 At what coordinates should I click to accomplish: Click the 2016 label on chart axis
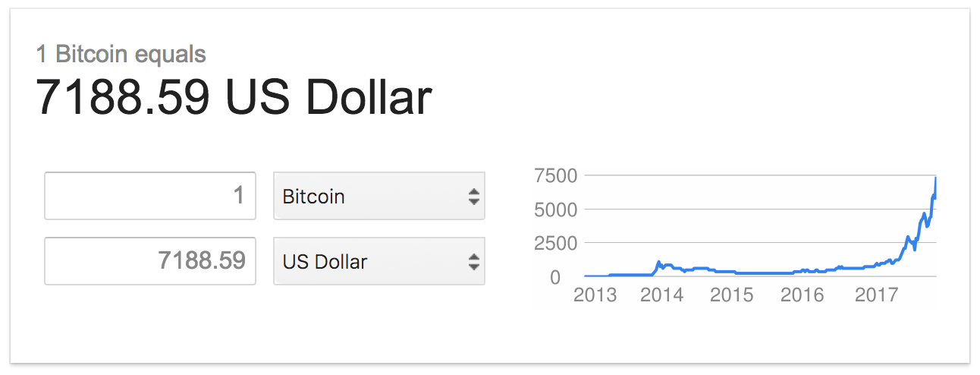pyautogui.click(x=803, y=295)
